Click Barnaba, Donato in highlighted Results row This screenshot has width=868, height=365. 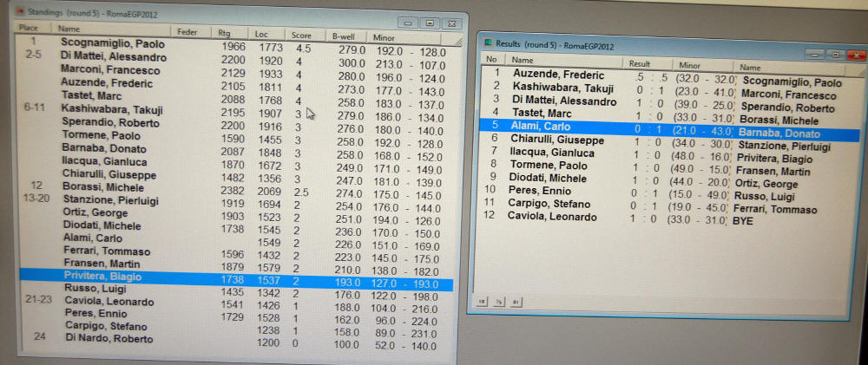779,133
